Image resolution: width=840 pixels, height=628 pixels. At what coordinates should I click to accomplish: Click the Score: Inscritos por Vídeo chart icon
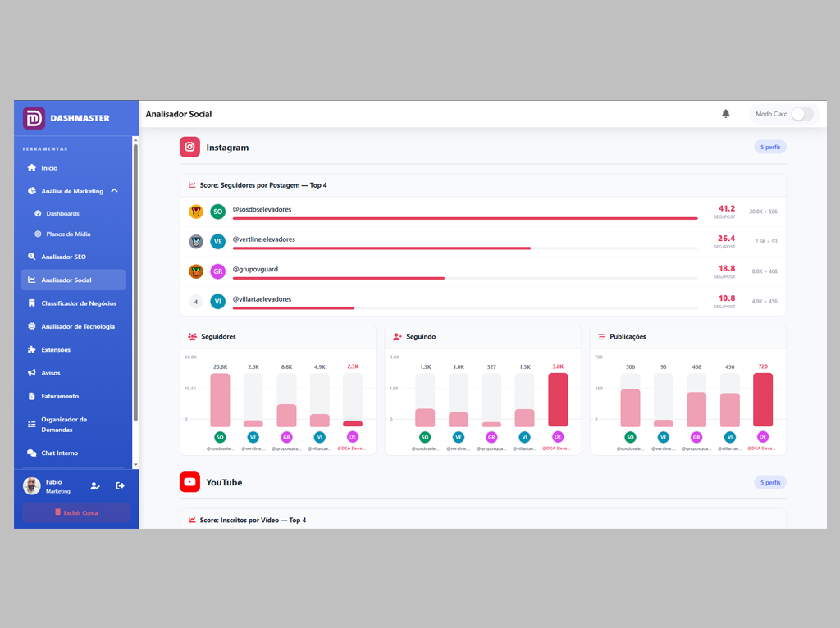pyautogui.click(x=192, y=520)
